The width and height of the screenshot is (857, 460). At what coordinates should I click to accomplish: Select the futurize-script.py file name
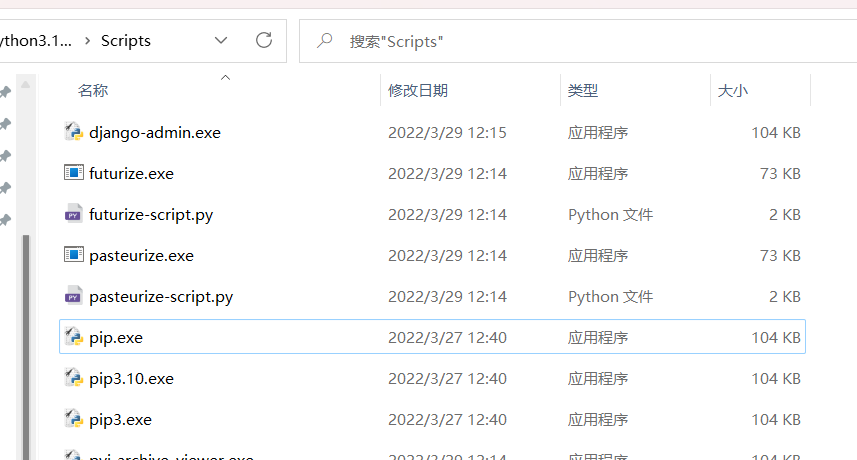[x=151, y=215]
